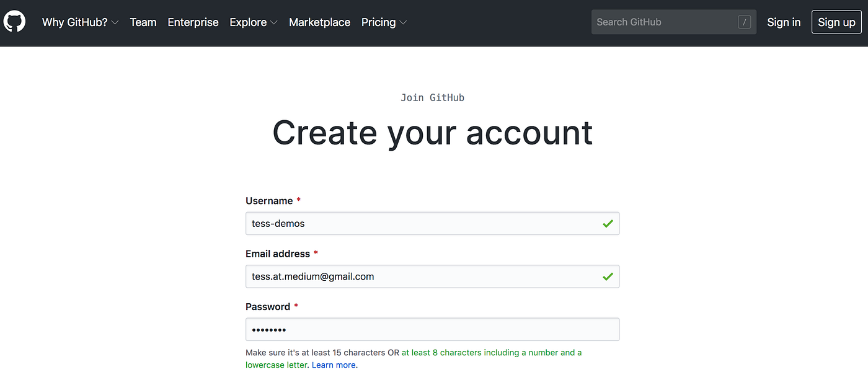Screen dimensions: 868x385
Task: Focus the Search GitHub box
Action: coord(673,22)
